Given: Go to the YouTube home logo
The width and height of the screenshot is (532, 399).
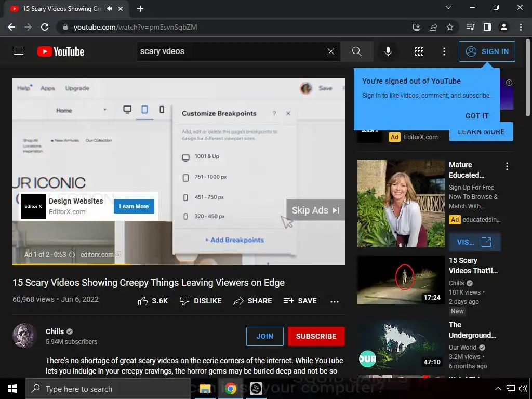Looking at the screenshot, I should (x=61, y=51).
